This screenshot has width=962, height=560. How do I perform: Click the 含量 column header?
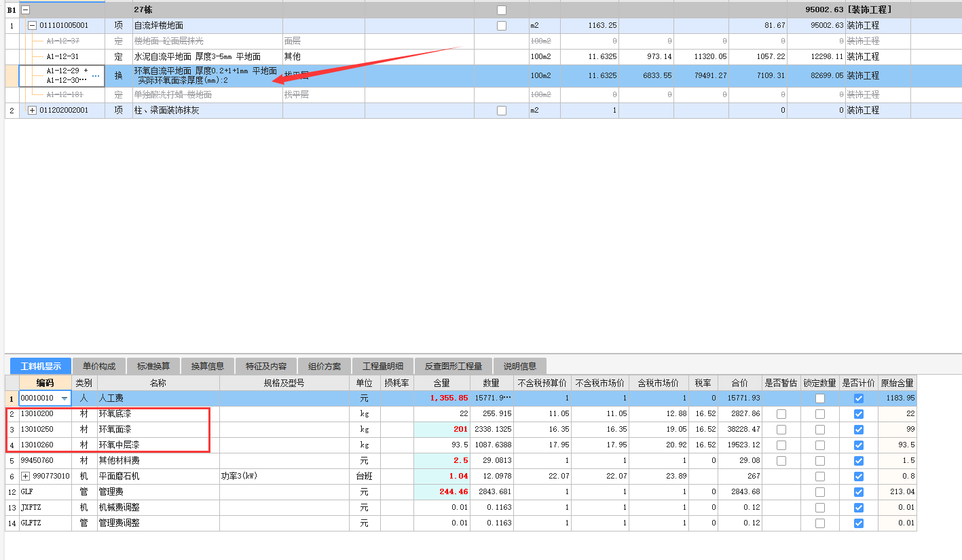point(441,383)
